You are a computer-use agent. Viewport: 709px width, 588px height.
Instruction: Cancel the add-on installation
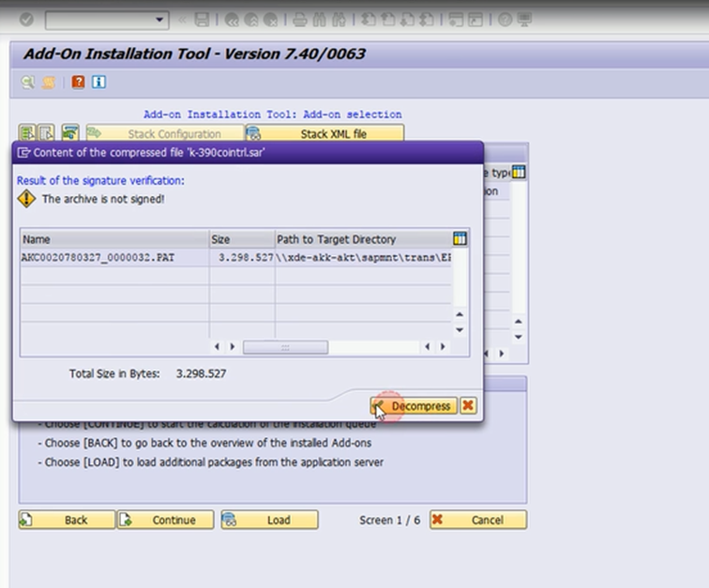(x=478, y=520)
